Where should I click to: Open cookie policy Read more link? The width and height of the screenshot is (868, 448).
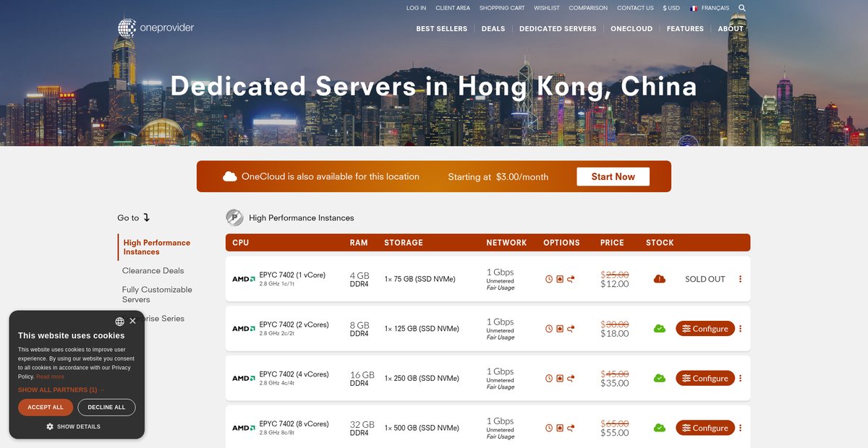[x=50, y=376]
